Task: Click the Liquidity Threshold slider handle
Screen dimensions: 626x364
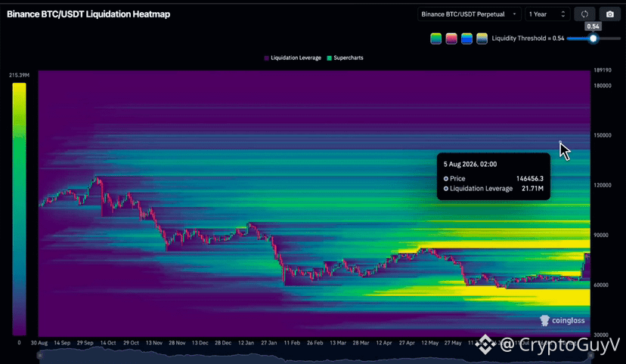Action: click(x=593, y=39)
